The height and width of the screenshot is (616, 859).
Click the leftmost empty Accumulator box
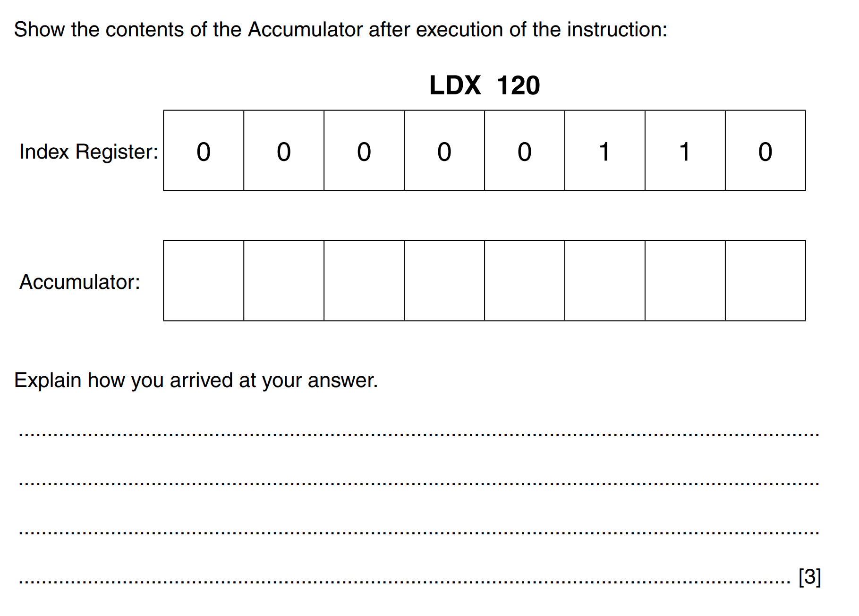[204, 281]
